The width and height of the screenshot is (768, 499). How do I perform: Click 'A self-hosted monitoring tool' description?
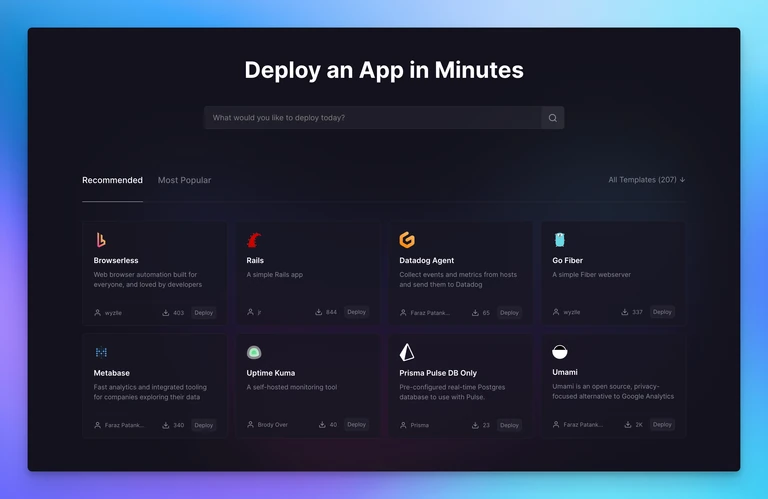(292, 387)
